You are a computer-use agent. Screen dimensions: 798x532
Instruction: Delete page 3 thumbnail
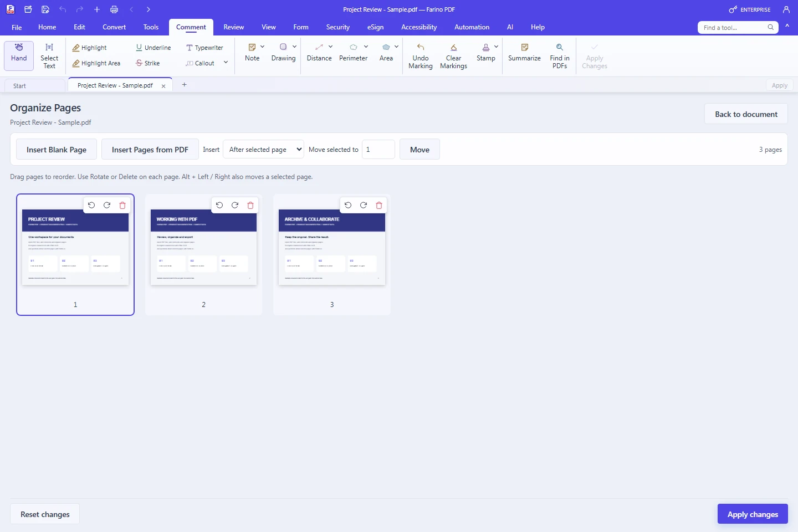click(379, 205)
